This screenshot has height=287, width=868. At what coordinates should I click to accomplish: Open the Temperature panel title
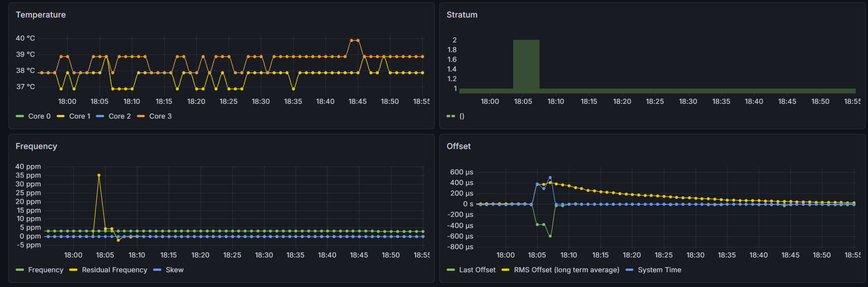41,15
